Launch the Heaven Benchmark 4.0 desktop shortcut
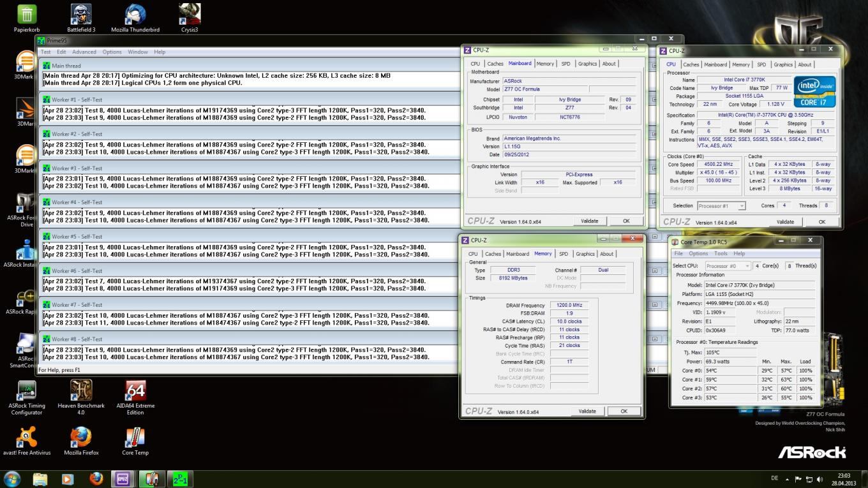The image size is (868, 488). point(81,398)
